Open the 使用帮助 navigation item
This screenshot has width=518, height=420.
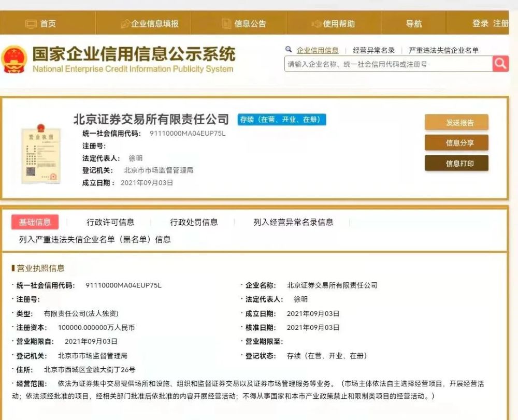[x=339, y=24]
